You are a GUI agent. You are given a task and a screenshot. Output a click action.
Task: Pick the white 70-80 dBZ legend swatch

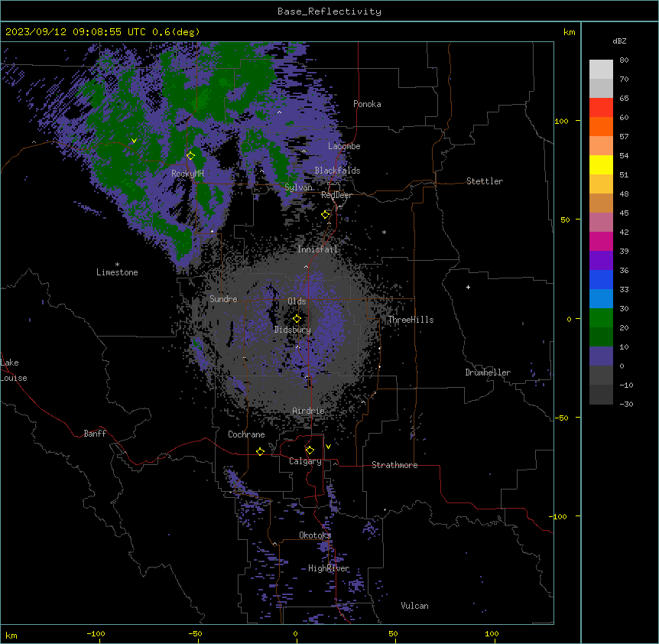601,70
